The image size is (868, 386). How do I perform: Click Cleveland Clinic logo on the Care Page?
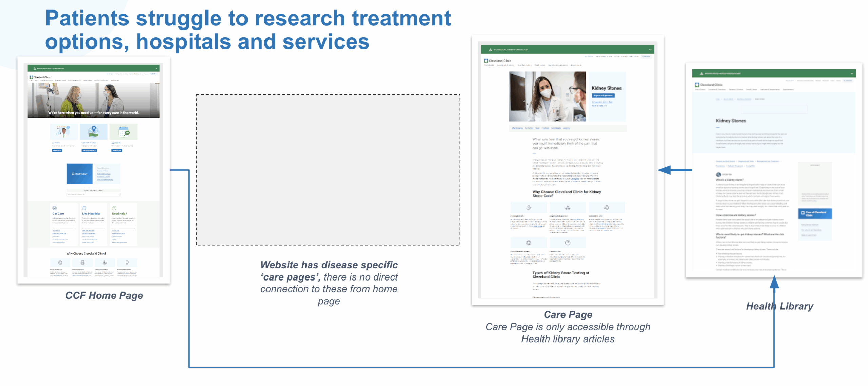point(497,61)
